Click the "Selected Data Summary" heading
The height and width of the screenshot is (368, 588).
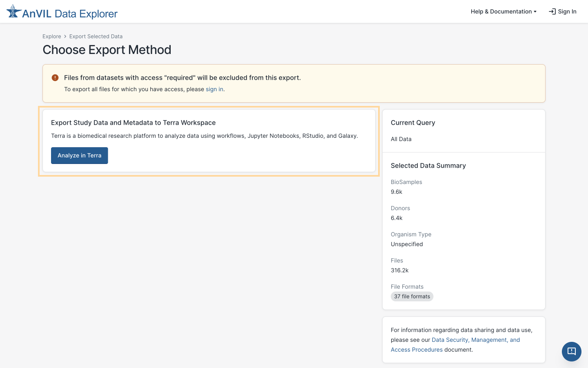(x=428, y=166)
